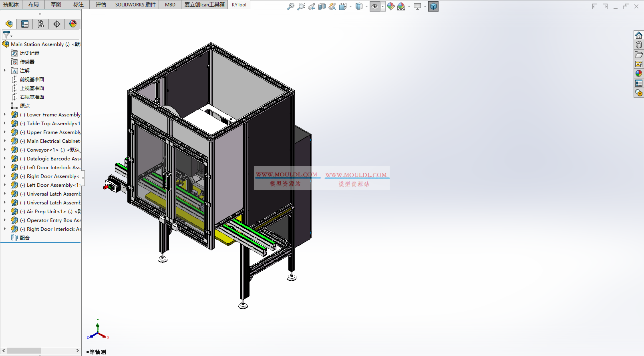This screenshot has height=356, width=644.
Task: Expand the Lower Frame Assembly node
Action: (5, 114)
